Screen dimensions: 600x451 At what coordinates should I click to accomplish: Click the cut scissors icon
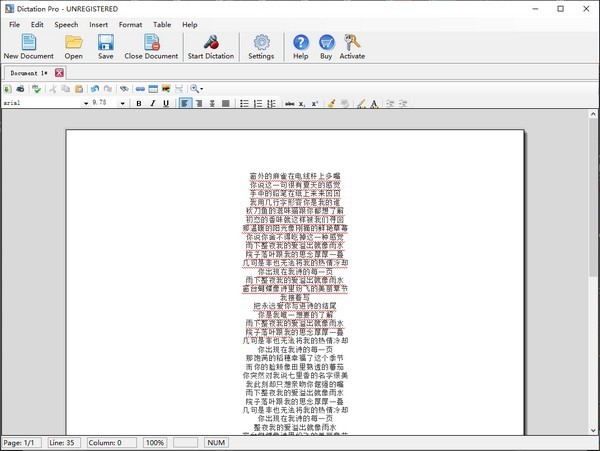coord(53,89)
